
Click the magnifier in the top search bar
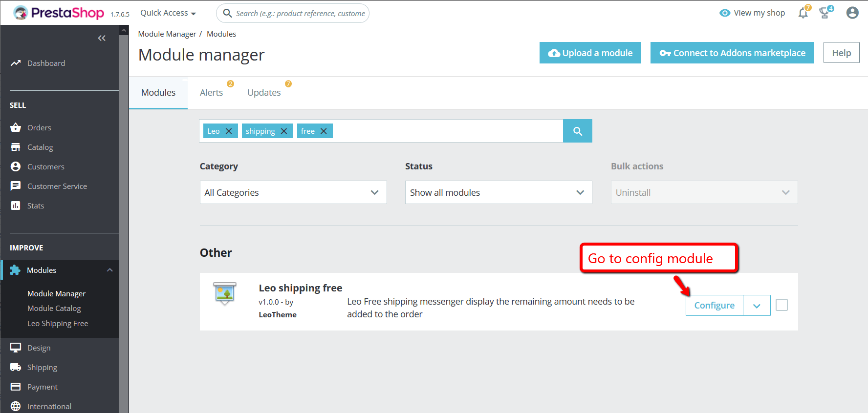click(x=227, y=13)
